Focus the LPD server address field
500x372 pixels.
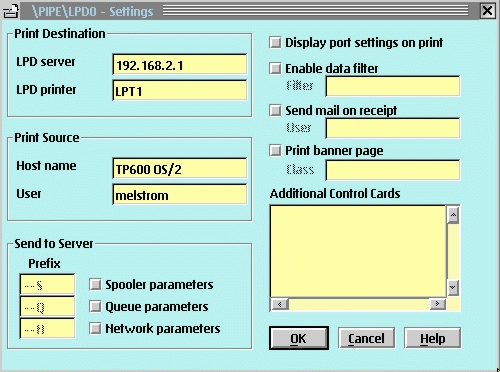coord(180,64)
